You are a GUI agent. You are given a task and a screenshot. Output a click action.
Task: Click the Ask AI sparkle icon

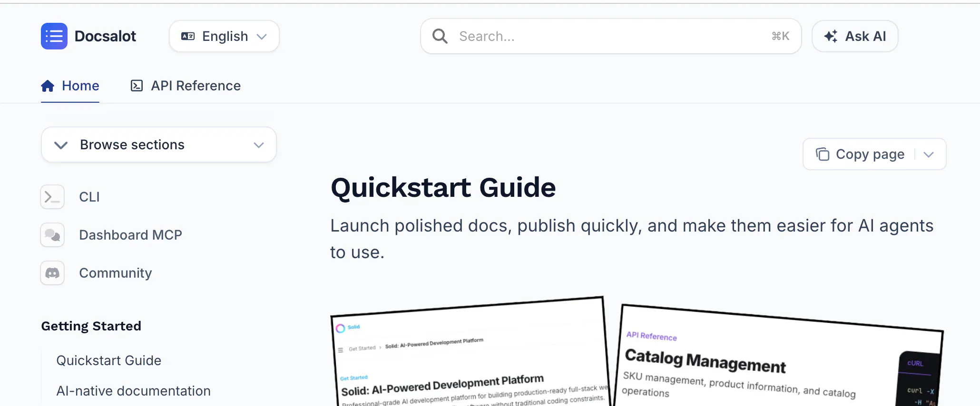[831, 36]
